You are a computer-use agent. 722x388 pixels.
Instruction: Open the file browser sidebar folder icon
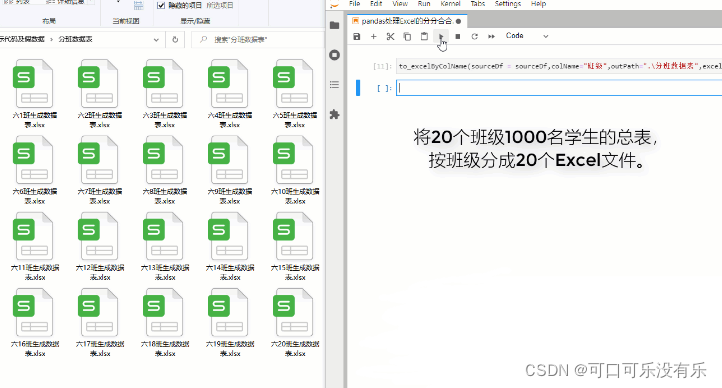click(335, 25)
